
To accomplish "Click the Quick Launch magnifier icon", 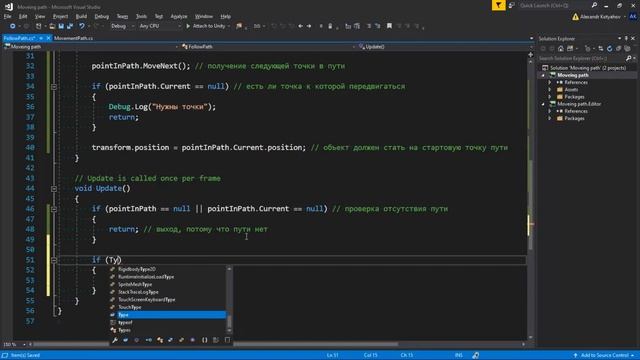I will 594,5.
